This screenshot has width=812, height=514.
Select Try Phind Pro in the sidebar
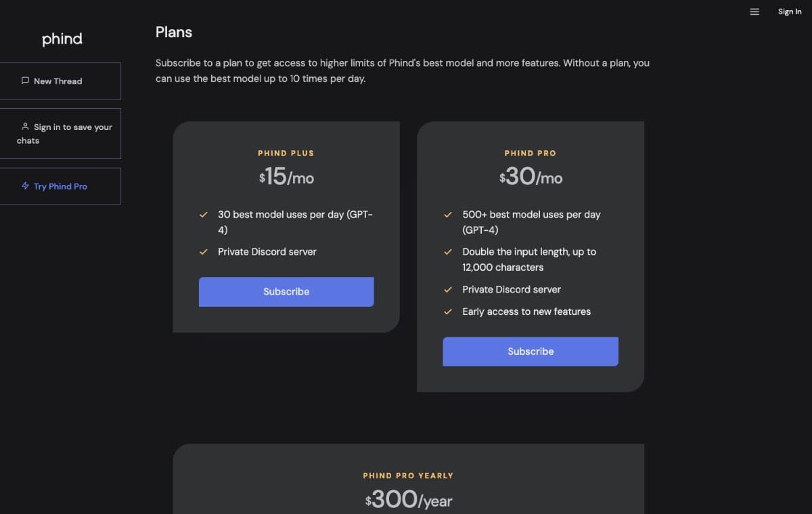pyautogui.click(x=60, y=186)
